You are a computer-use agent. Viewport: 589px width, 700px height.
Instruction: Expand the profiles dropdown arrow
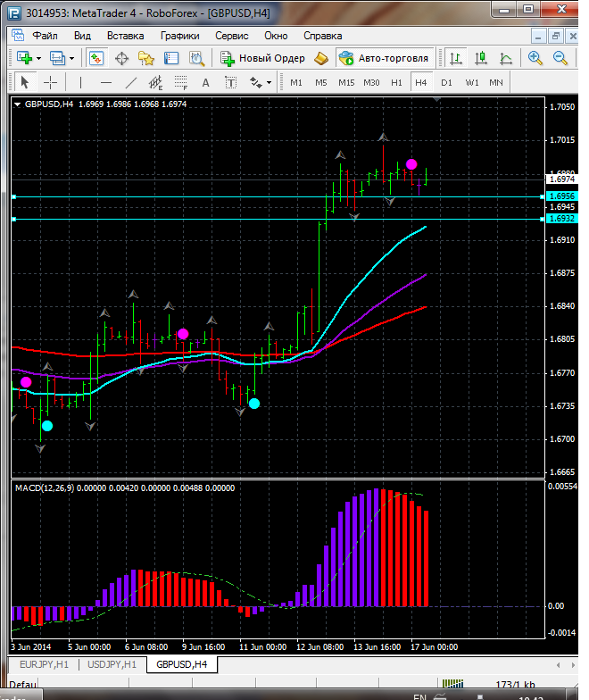(x=72, y=58)
